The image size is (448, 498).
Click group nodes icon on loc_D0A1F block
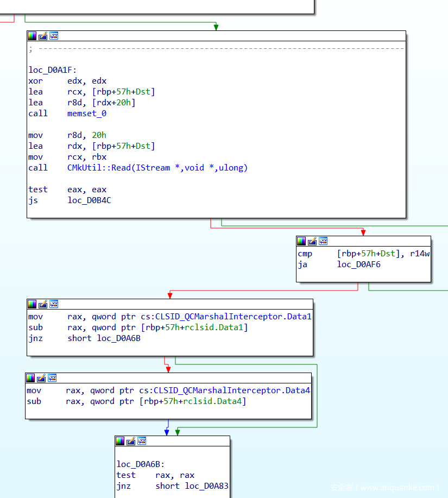pyautogui.click(x=54, y=36)
